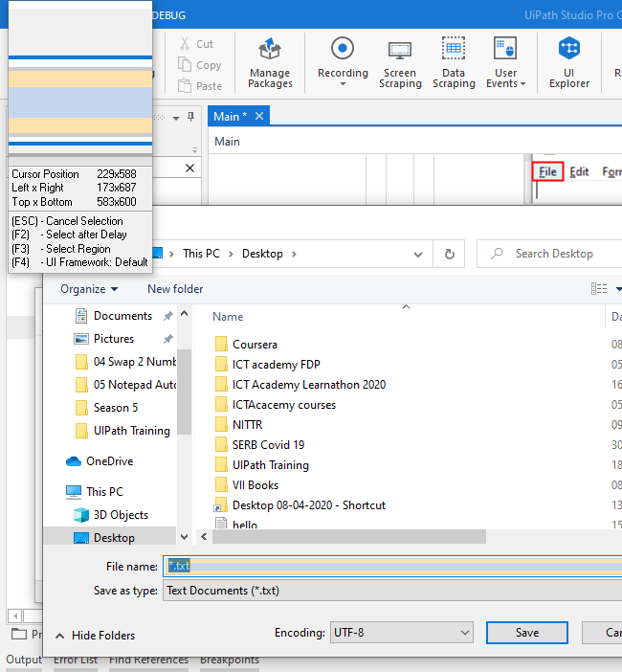
Task: Click Copy in the ribbon
Action: (x=200, y=65)
